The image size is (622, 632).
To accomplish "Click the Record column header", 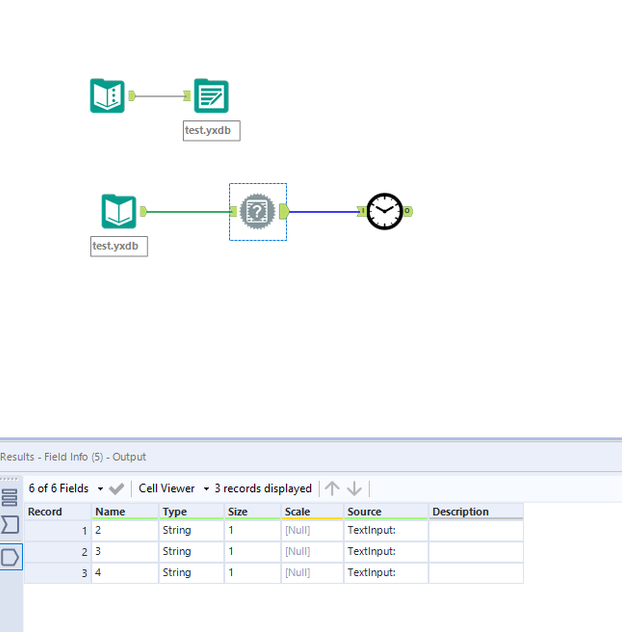I will pyautogui.click(x=58, y=511).
